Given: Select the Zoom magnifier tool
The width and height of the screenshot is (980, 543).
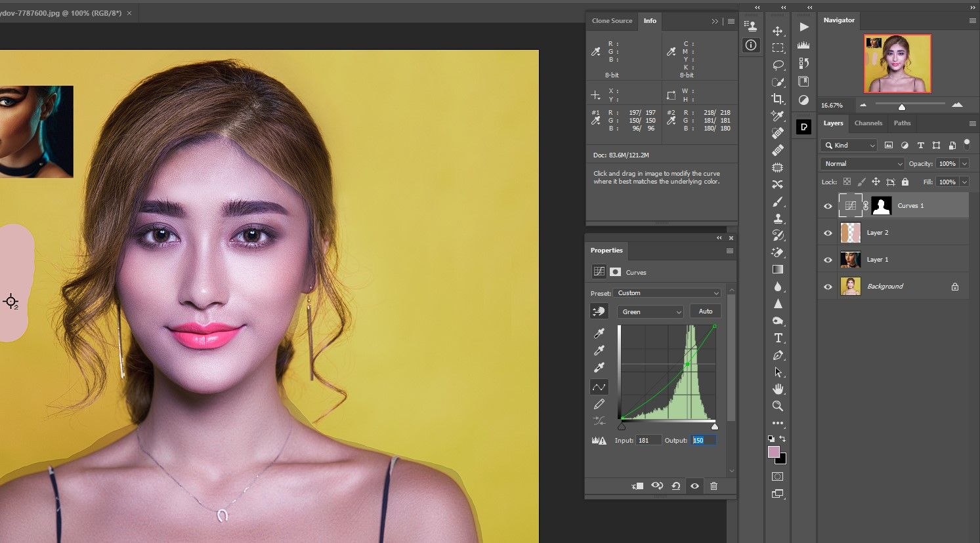Looking at the screenshot, I should pyautogui.click(x=778, y=406).
